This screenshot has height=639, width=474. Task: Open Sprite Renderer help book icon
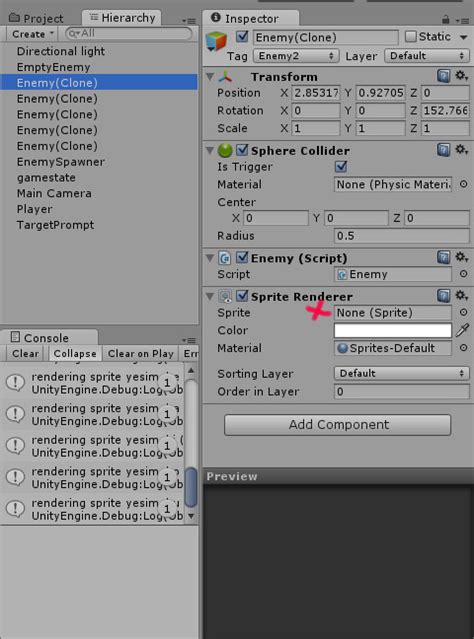(443, 296)
